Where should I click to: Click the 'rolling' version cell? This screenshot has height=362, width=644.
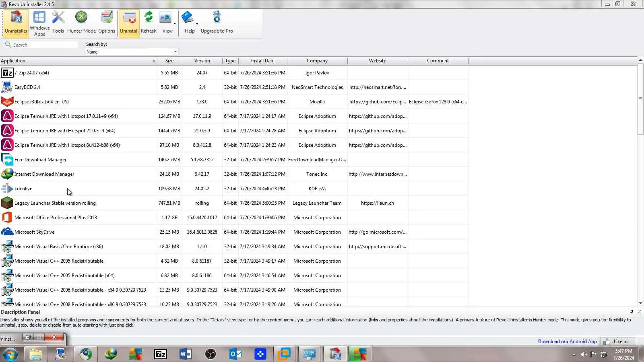[x=202, y=203]
